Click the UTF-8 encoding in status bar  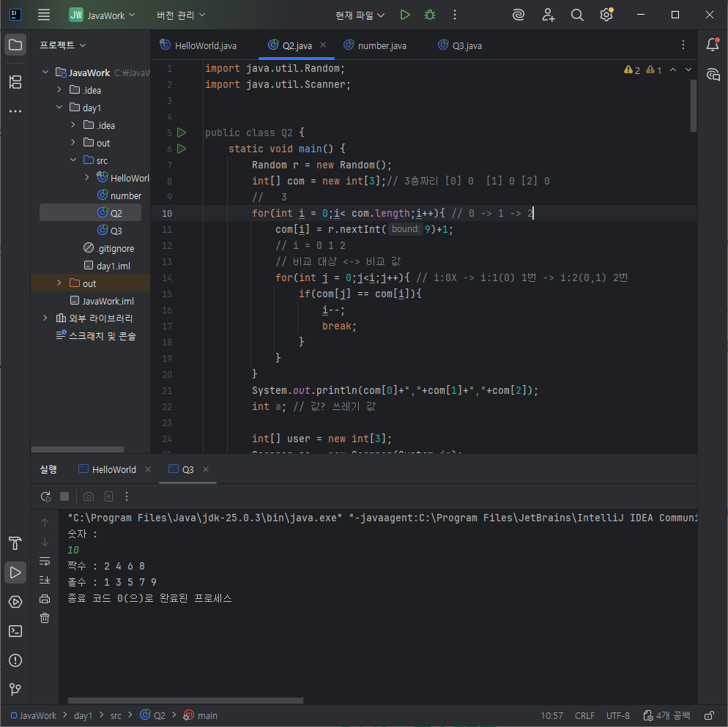(x=618, y=716)
